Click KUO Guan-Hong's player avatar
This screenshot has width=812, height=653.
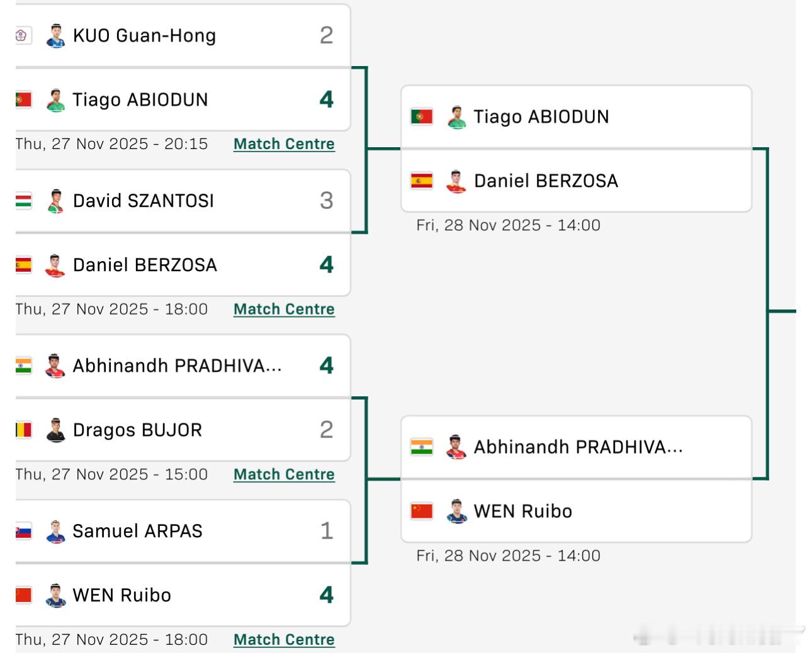coord(56,36)
